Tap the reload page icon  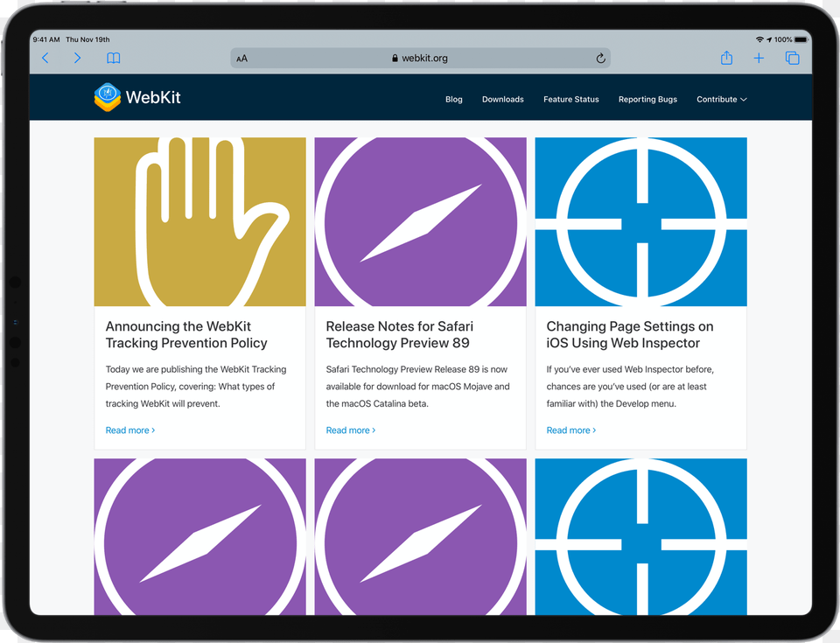pyautogui.click(x=600, y=59)
